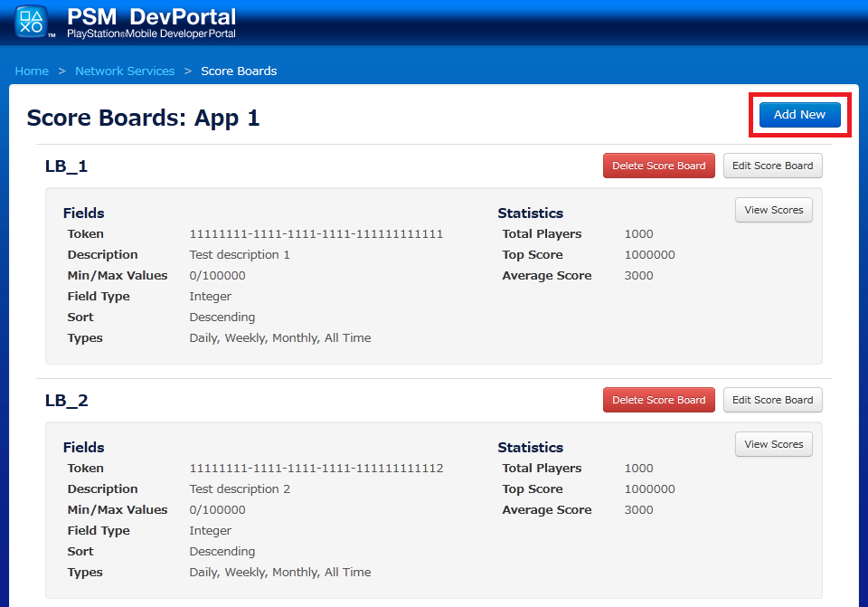Edit the LB_1 score board
The width and height of the screenshot is (868, 607).
pyautogui.click(x=772, y=166)
